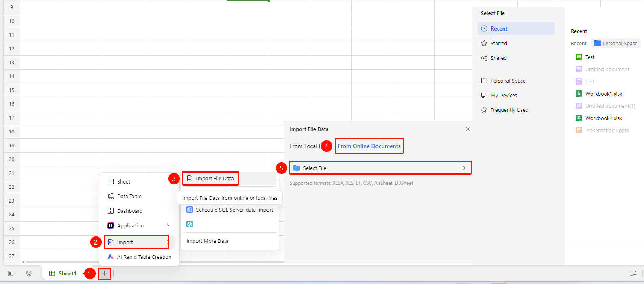Toggle the sidebar panel icon in bottom bar
The height and width of the screenshot is (284, 644).
[x=11, y=273]
